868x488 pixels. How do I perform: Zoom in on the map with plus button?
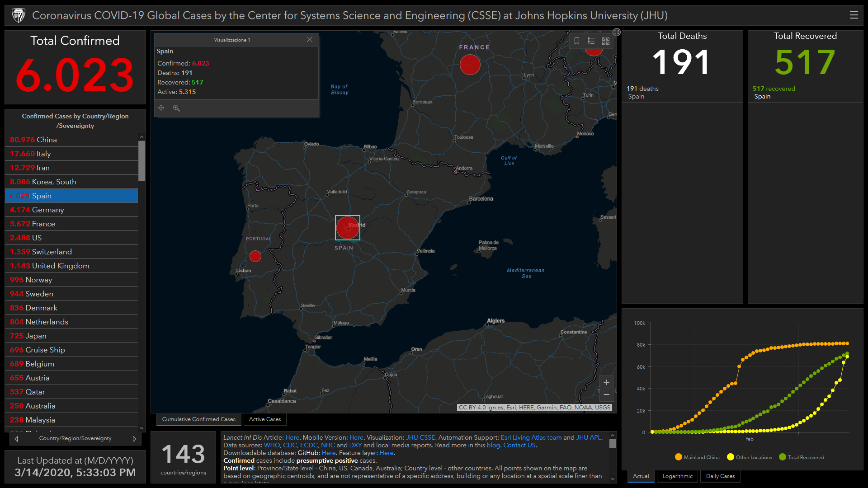[607, 382]
